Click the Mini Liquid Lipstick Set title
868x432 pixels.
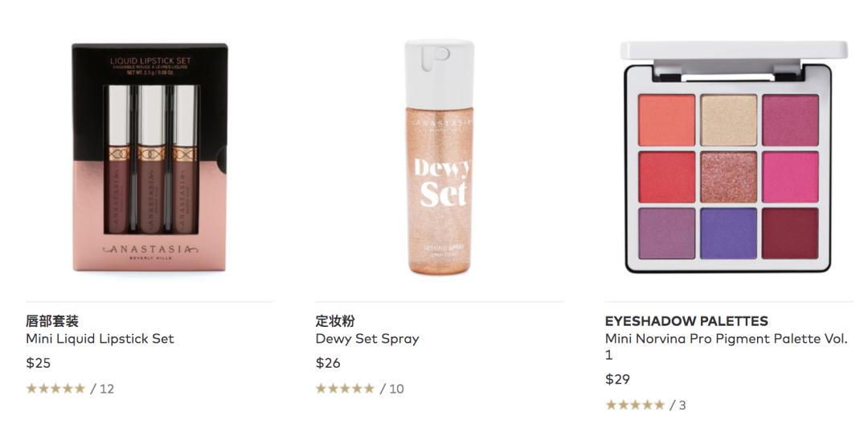pyautogui.click(x=100, y=339)
